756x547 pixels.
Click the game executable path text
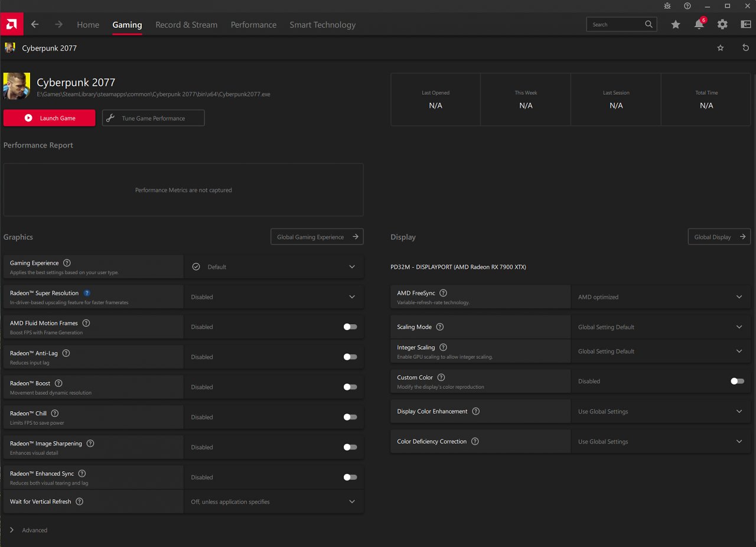[x=154, y=95]
